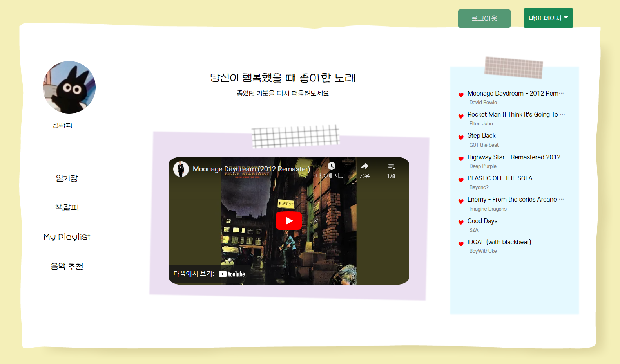
Task: Click artist name Elton John
Action: coord(481,124)
